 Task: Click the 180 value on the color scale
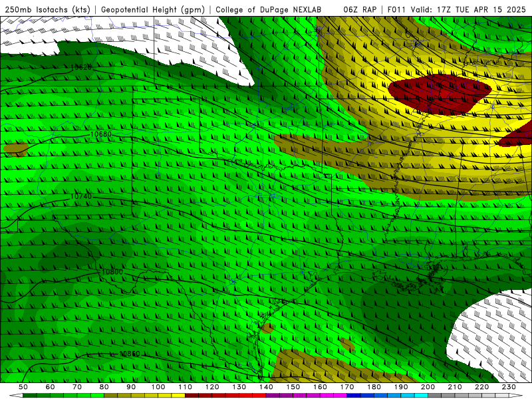point(374,387)
